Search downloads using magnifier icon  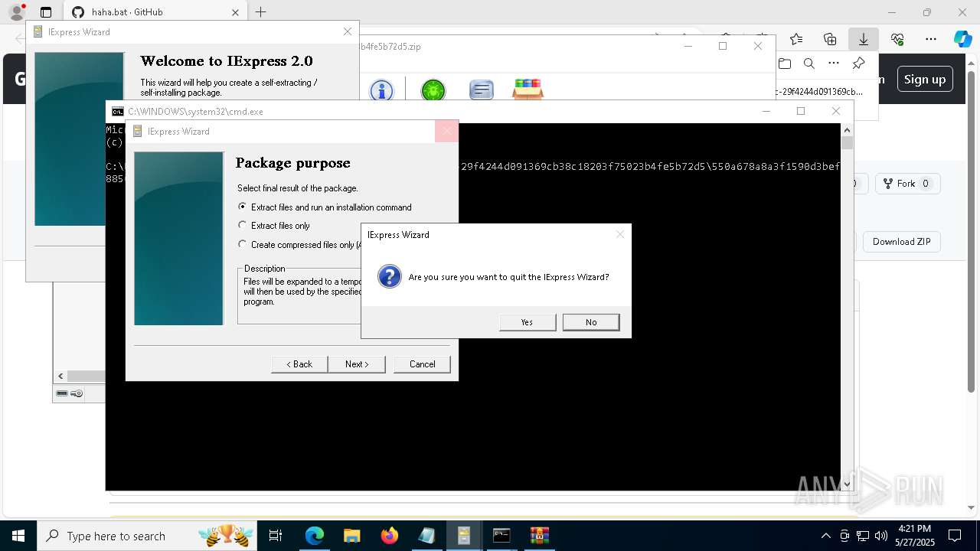[x=808, y=64]
